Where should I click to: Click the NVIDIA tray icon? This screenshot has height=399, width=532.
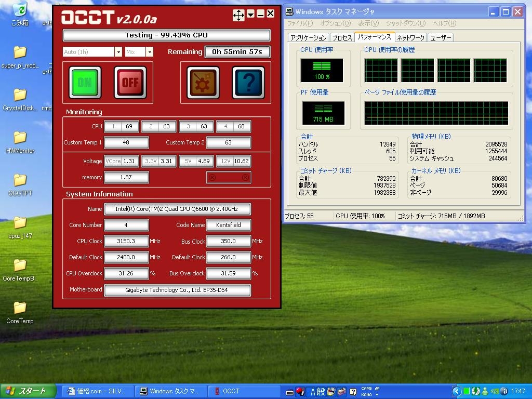(x=495, y=392)
